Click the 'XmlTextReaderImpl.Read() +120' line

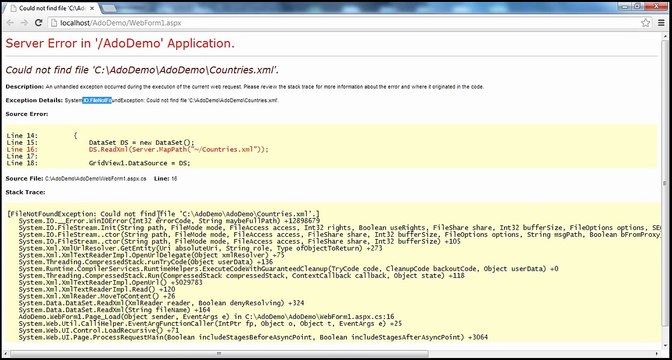coord(97,290)
